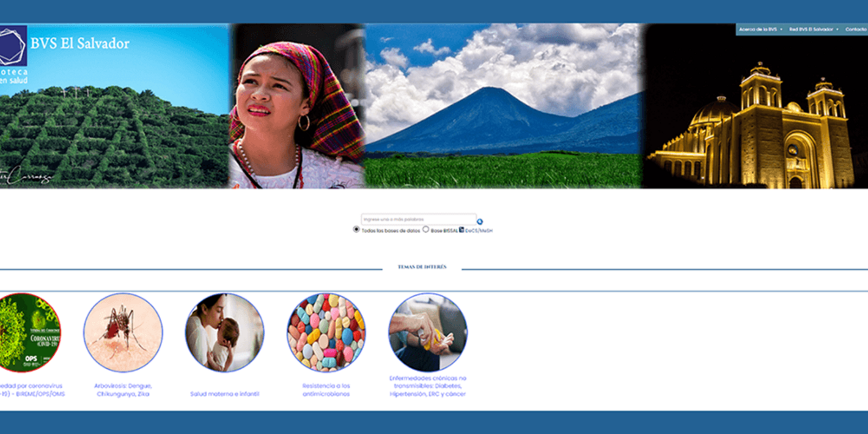Open the Enfermedades crónicas topic circle image

(x=427, y=333)
